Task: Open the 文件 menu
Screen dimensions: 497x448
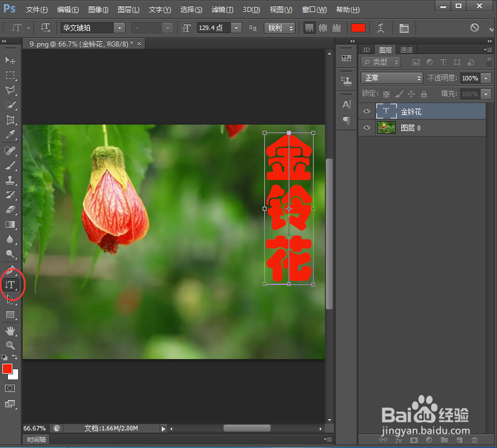Action: [x=36, y=10]
